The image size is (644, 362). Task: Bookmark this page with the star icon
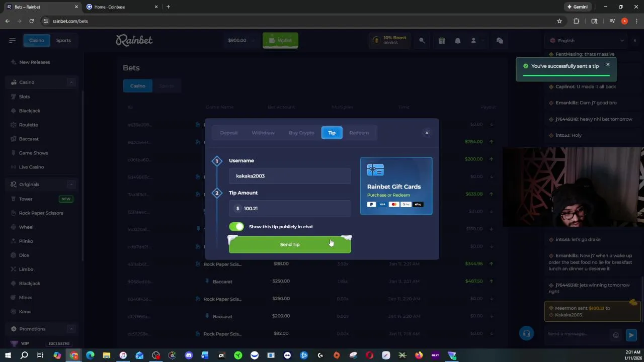[559, 21]
